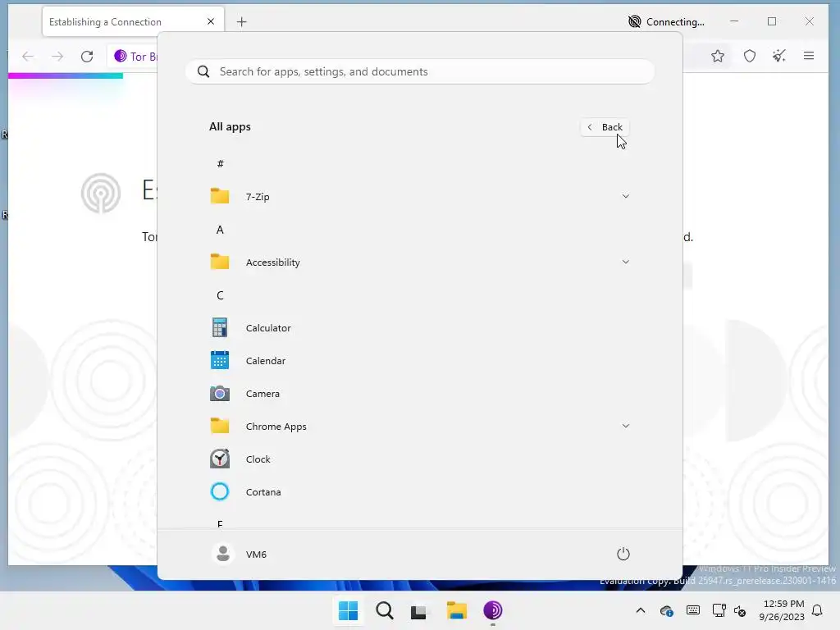Click the Clock label

point(258,459)
